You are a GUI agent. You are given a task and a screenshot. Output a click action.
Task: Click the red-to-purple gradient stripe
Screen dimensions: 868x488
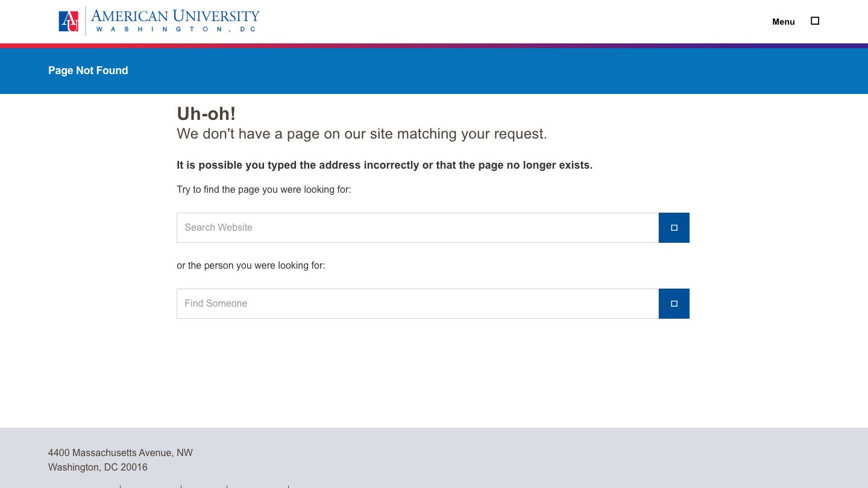pos(434,46)
